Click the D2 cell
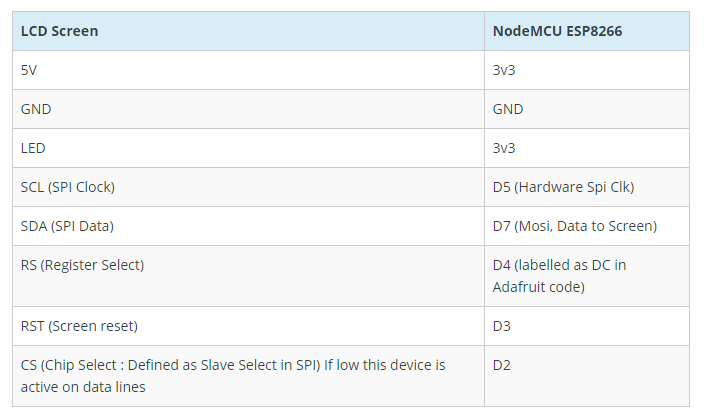Image resolution: width=704 pixels, height=419 pixels. click(x=587, y=376)
